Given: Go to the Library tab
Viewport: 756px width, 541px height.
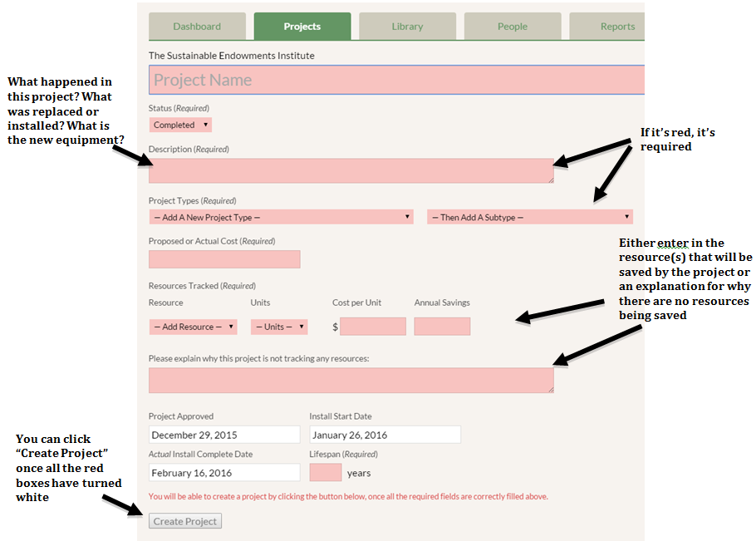Looking at the screenshot, I should tap(407, 27).
